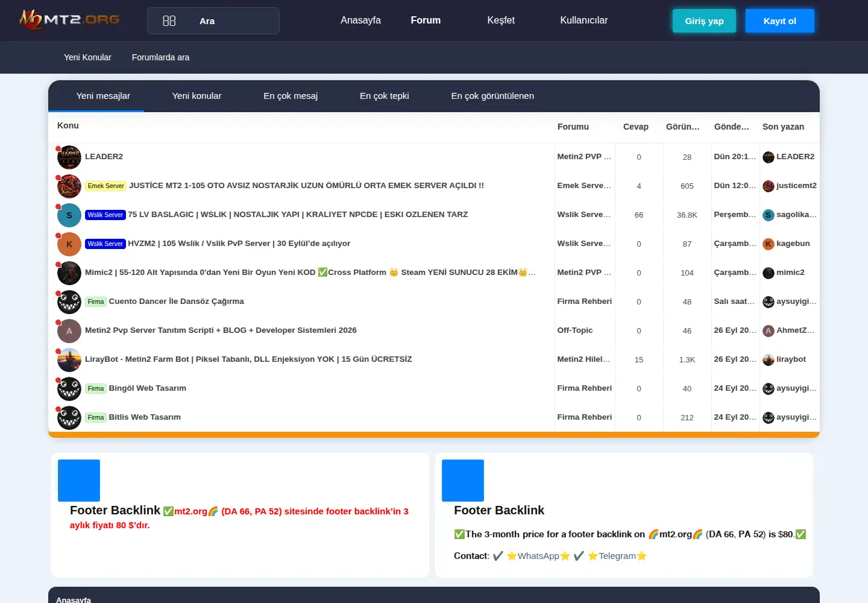Click the MT2.ORG site logo
The width and height of the screenshot is (868, 603).
69,20
